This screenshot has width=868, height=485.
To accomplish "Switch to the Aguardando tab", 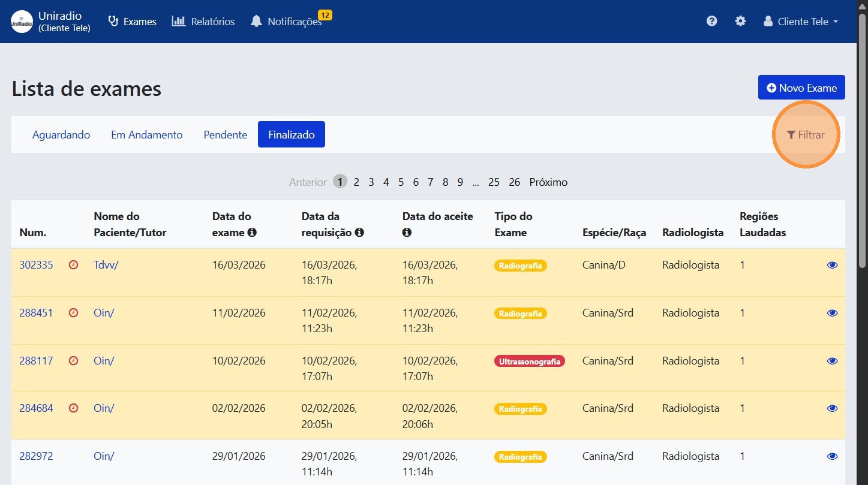I will coord(61,135).
